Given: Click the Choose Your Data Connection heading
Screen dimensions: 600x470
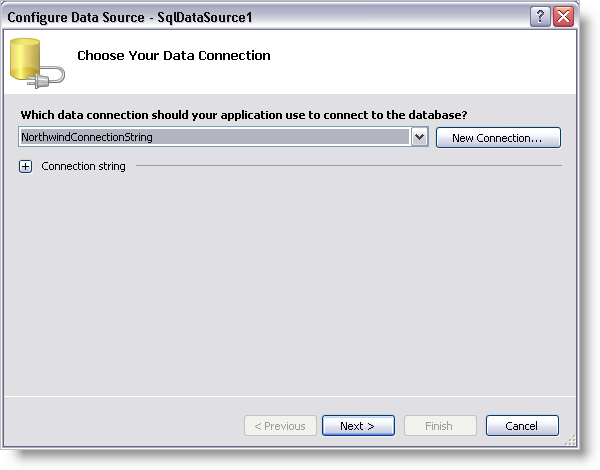Looking at the screenshot, I should coord(174,56).
